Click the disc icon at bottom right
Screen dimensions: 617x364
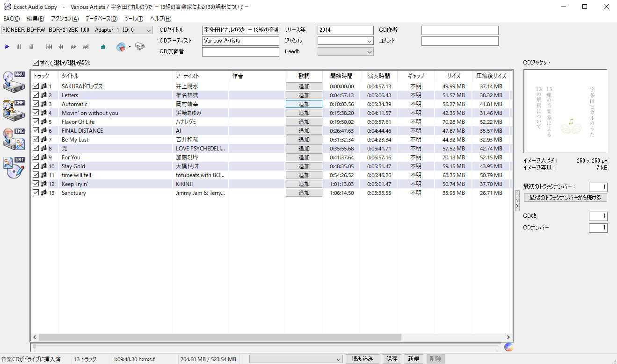coord(509,347)
